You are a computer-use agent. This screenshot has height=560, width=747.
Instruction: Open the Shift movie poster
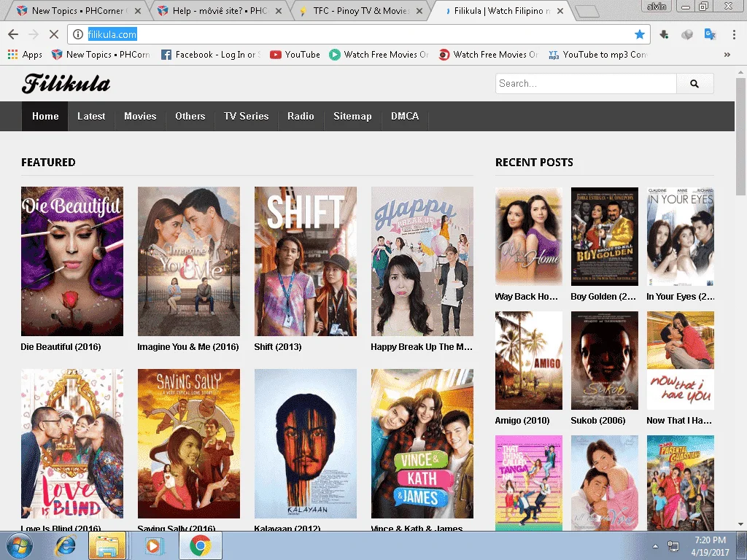tap(306, 262)
